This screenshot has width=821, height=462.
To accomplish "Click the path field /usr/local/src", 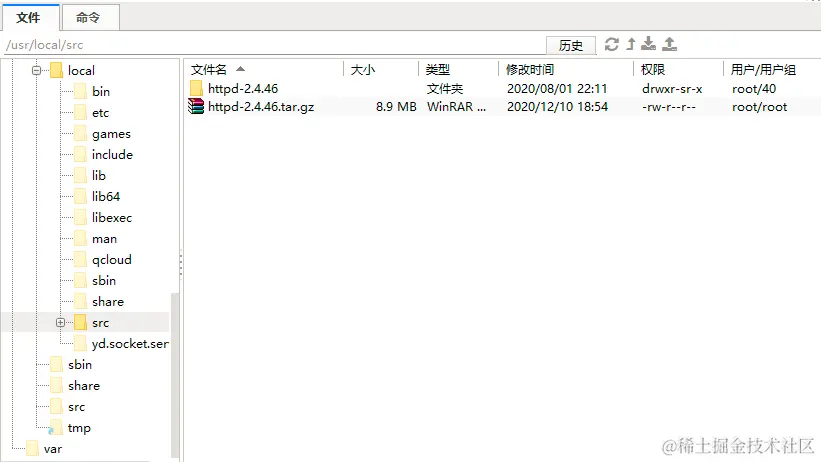I will pos(272,45).
